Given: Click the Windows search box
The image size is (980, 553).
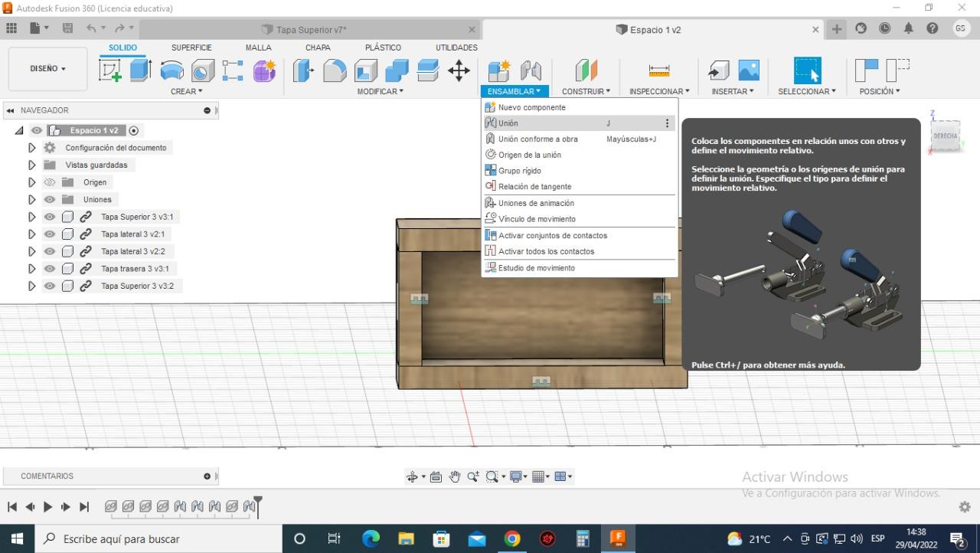Looking at the screenshot, I should [x=158, y=539].
